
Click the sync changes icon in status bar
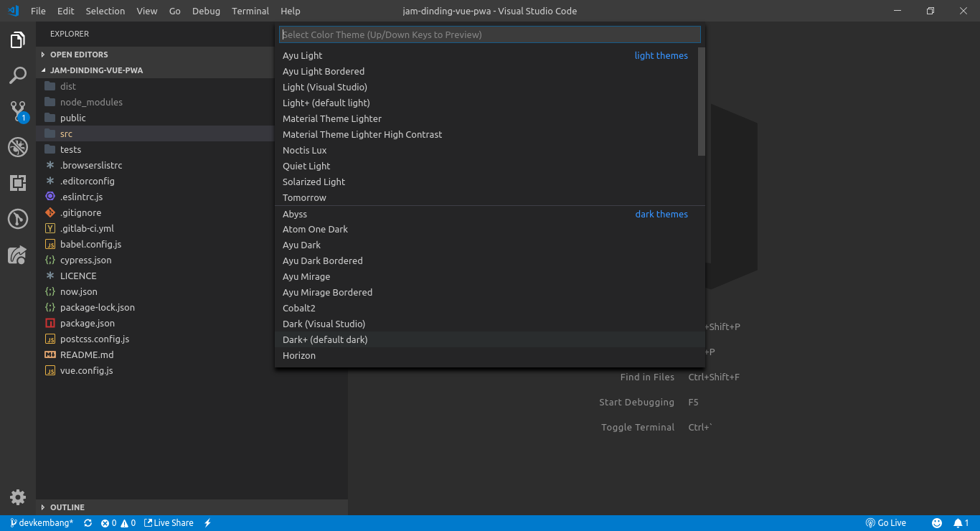(x=88, y=522)
